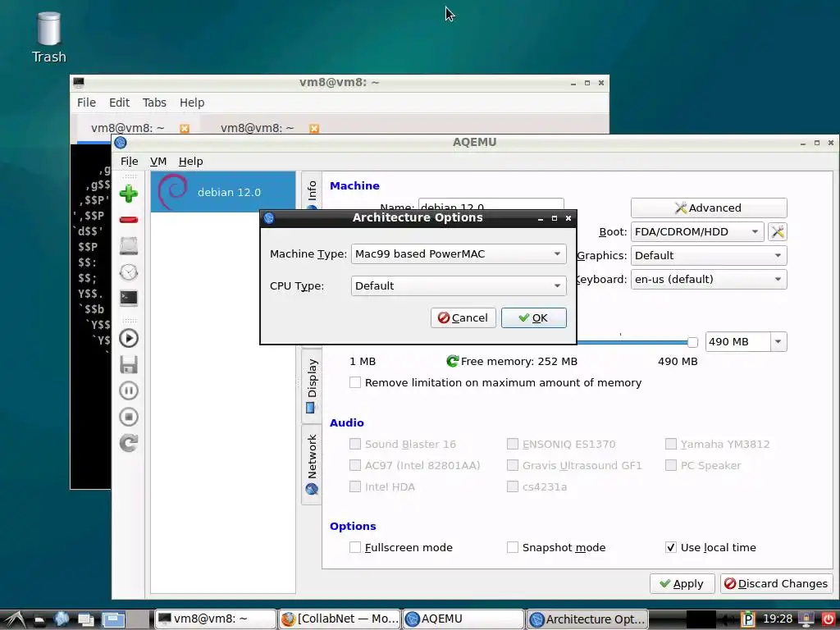The image size is (840, 630).
Task: Toggle the Sound Blaster 16 checkbox
Action: click(354, 444)
